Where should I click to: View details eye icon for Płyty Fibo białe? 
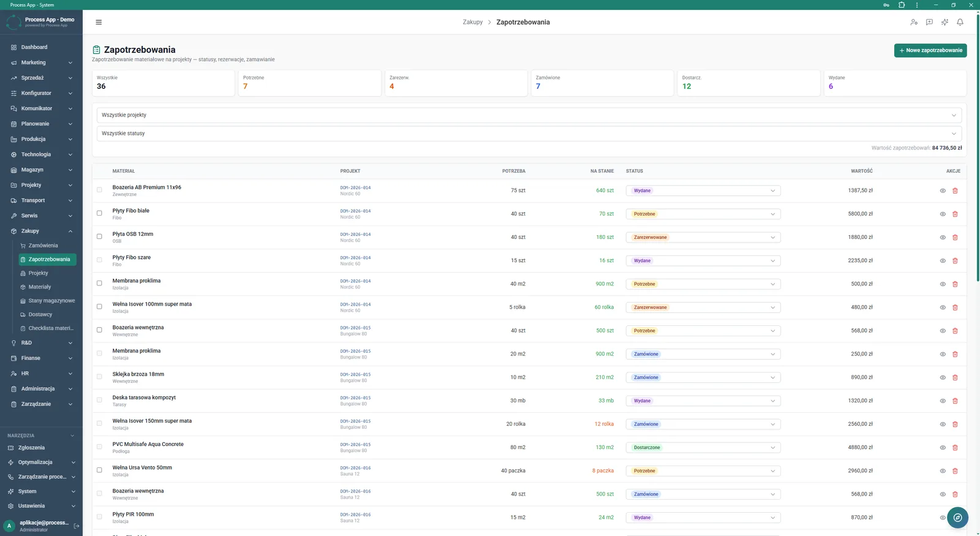click(x=943, y=214)
